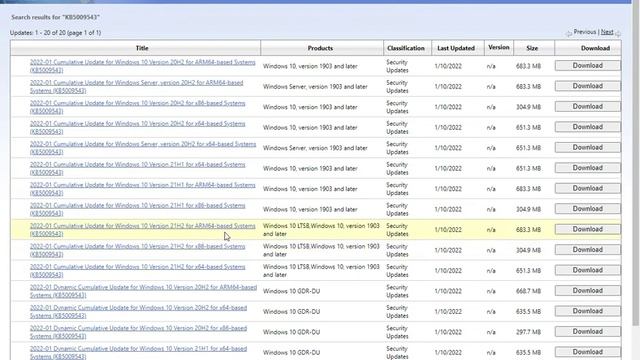Click the 297.7 MB size cell
This screenshot has height=360, width=640.
[x=528, y=332]
